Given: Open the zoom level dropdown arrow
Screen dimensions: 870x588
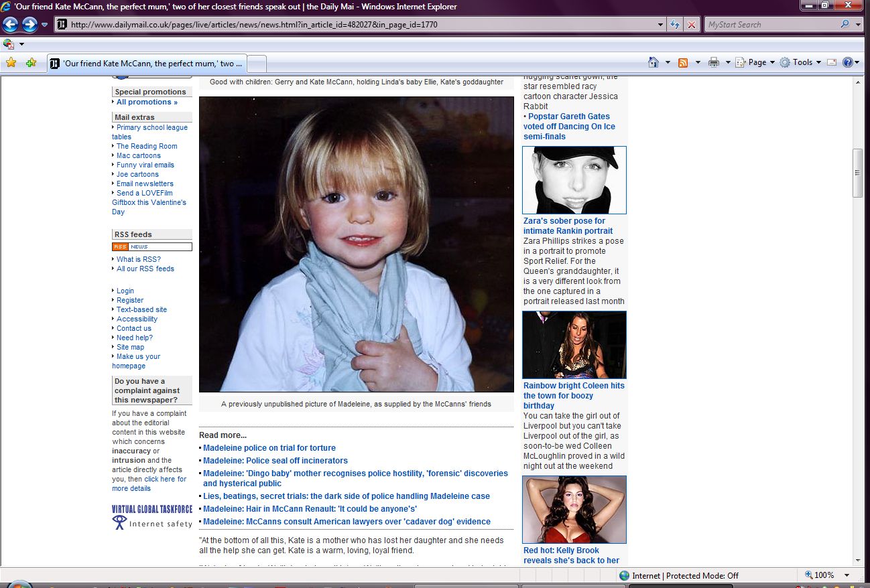Looking at the screenshot, I should point(847,575).
